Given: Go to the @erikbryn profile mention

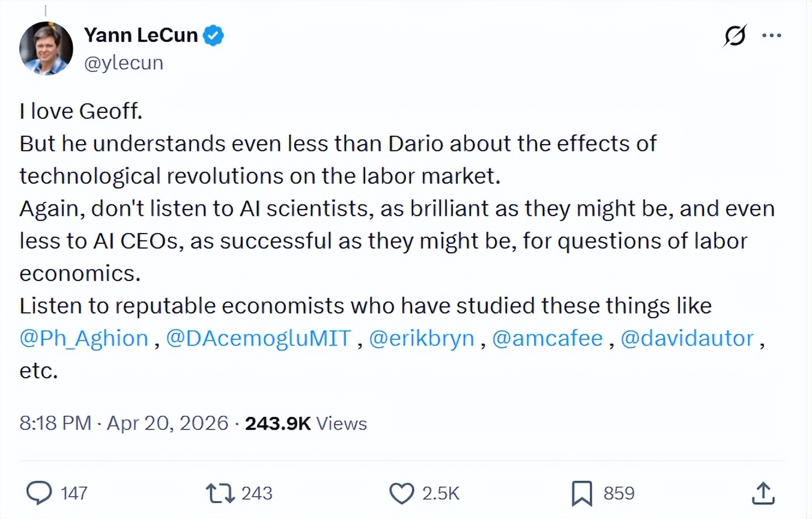Looking at the screenshot, I should click(422, 338).
